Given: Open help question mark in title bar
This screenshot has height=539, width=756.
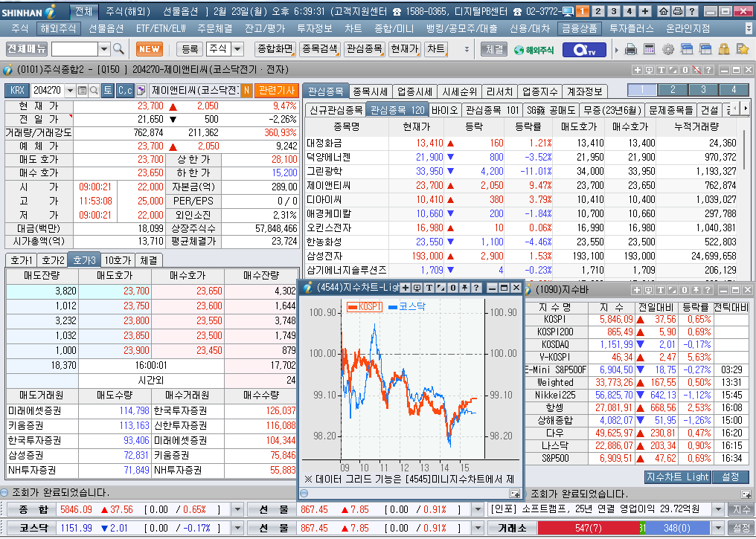Looking at the screenshot, I should (x=691, y=12).
